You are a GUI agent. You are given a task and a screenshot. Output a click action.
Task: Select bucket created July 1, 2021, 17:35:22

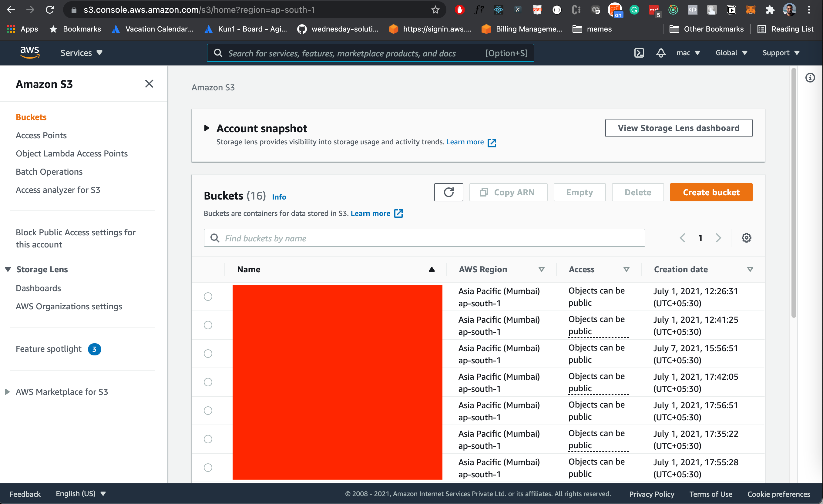208,439
